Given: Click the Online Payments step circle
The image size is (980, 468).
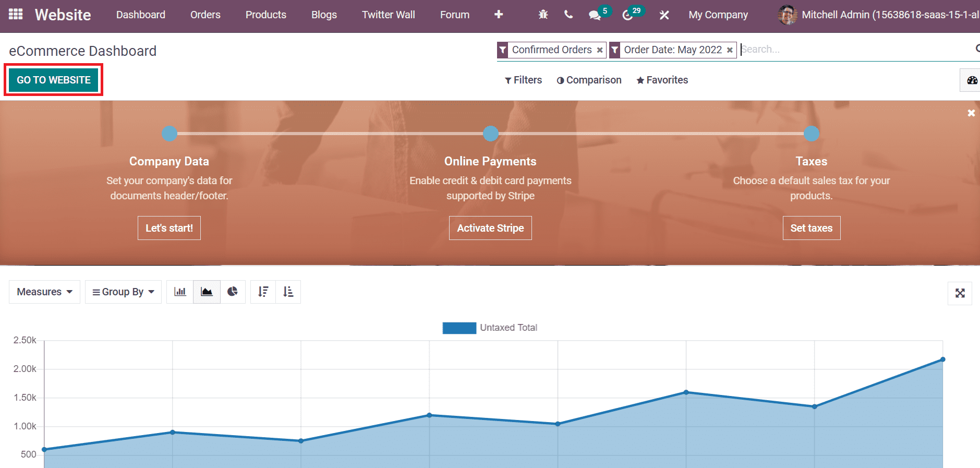Looking at the screenshot, I should tap(490, 134).
